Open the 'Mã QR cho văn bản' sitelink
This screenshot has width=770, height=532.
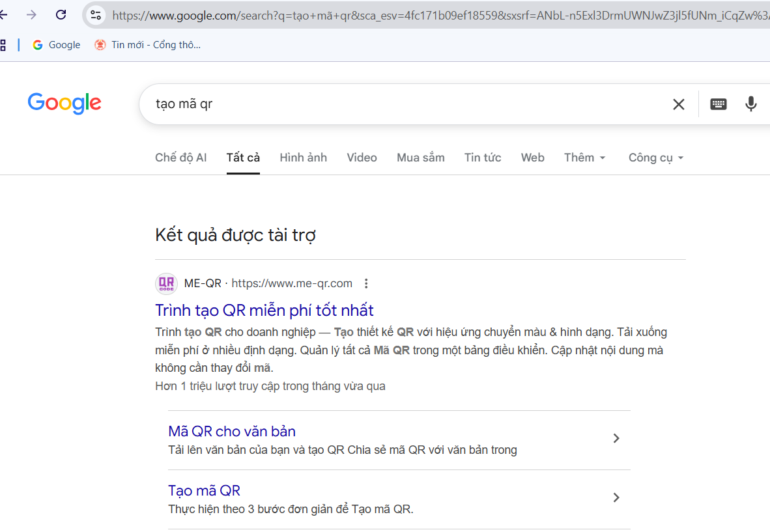(x=232, y=431)
